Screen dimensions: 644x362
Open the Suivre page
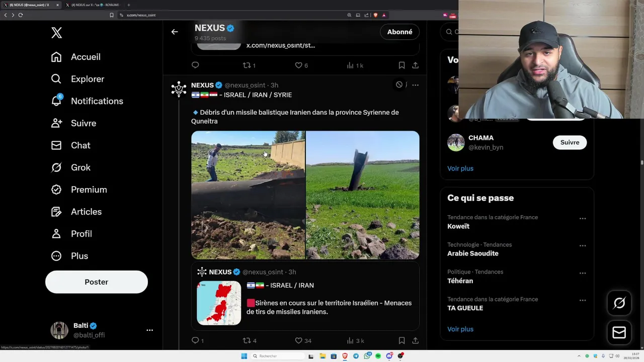tap(73, 123)
